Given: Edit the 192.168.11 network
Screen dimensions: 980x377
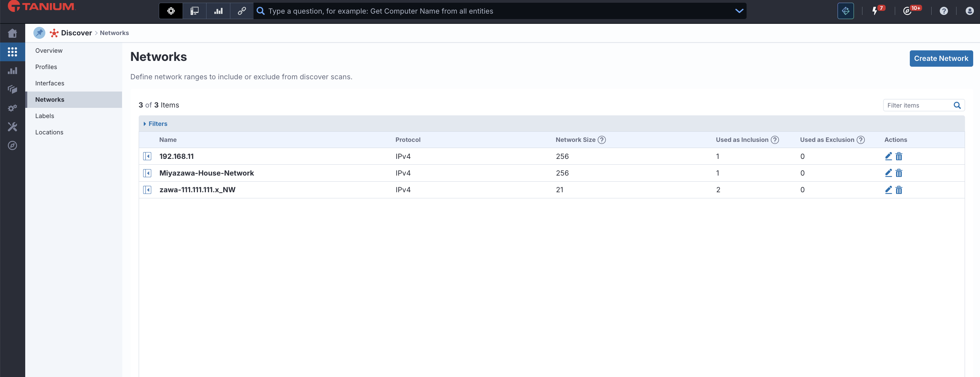Looking at the screenshot, I should [x=888, y=156].
